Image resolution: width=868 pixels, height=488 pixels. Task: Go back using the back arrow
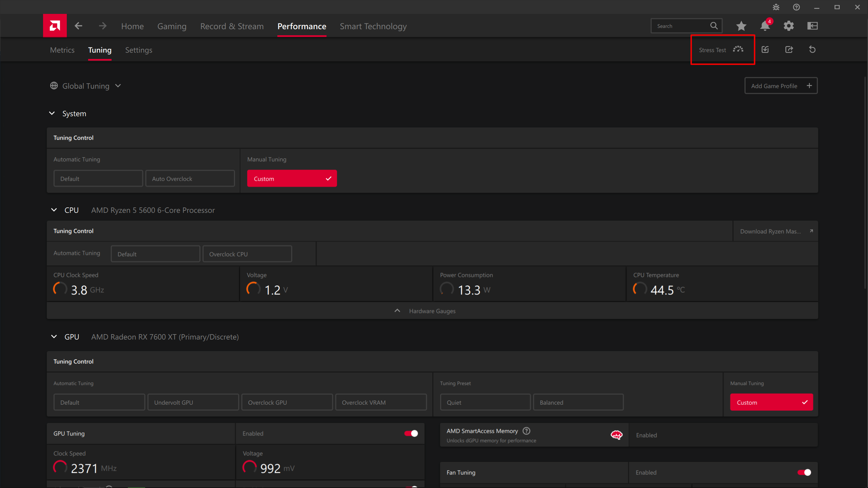[x=78, y=26]
